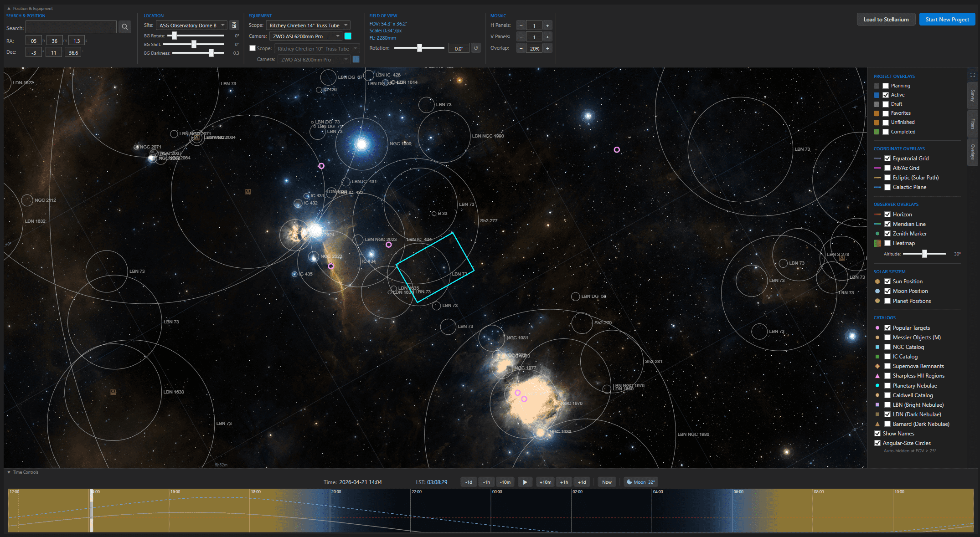Open the Site dropdown ASG Observatory Dome B

click(x=191, y=26)
